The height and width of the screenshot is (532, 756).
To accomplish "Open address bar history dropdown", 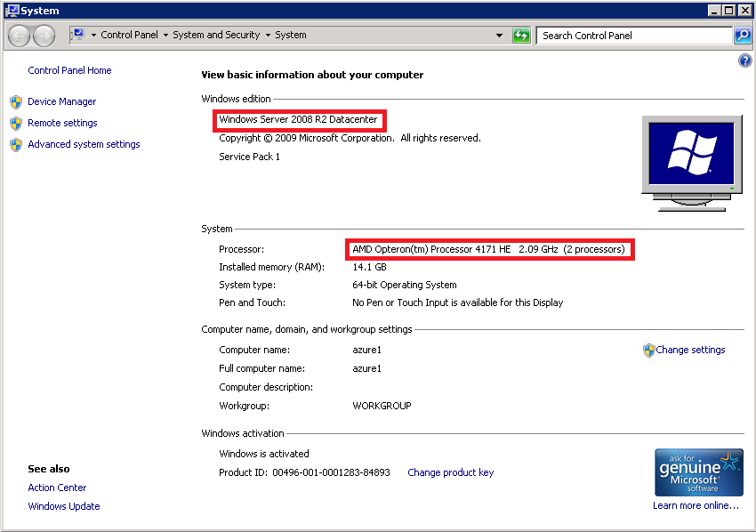I will point(499,36).
